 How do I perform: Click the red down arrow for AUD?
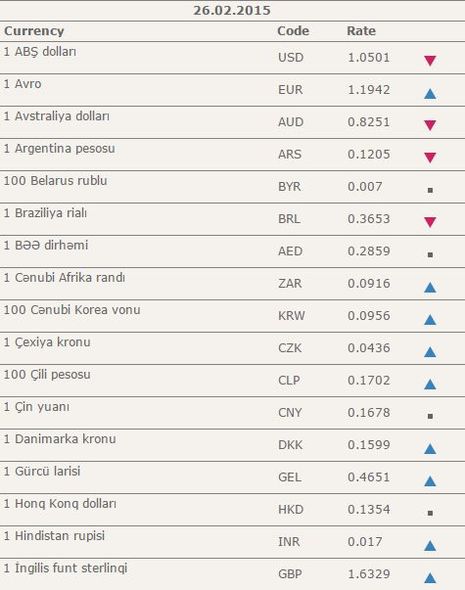pyautogui.click(x=430, y=125)
